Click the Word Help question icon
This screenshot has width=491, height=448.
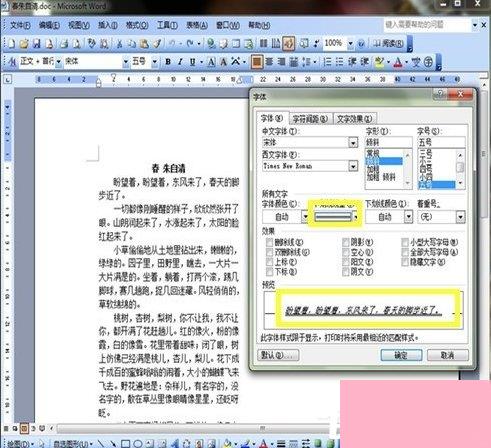(x=361, y=44)
